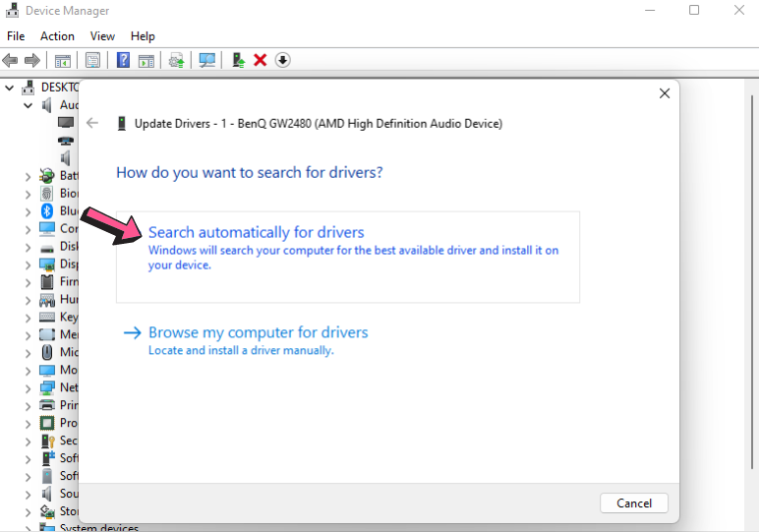This screenshot has width=760, height=532.
Task: Click the Mice category icon
Action: 47,352
